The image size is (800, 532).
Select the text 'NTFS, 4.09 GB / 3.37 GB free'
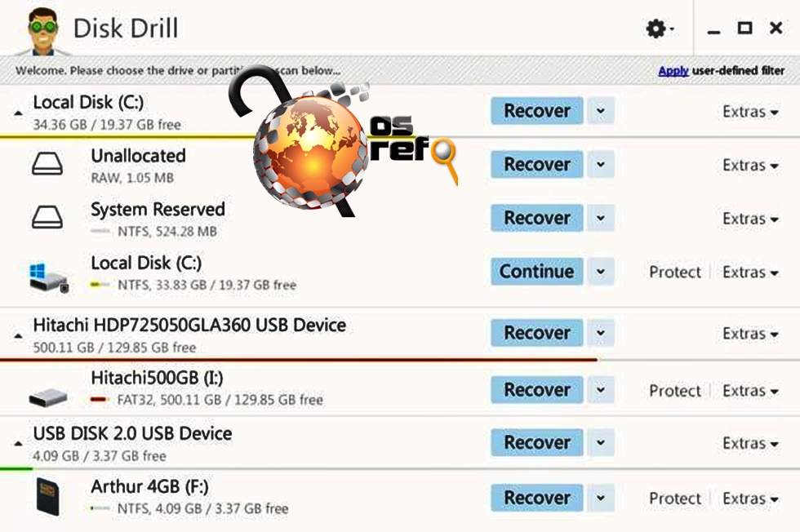point(202,508)
